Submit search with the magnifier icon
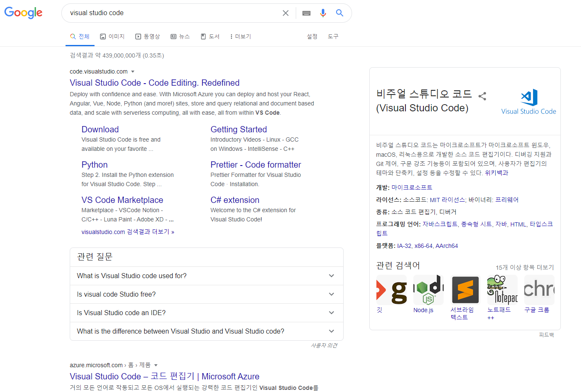 [339, 13]
